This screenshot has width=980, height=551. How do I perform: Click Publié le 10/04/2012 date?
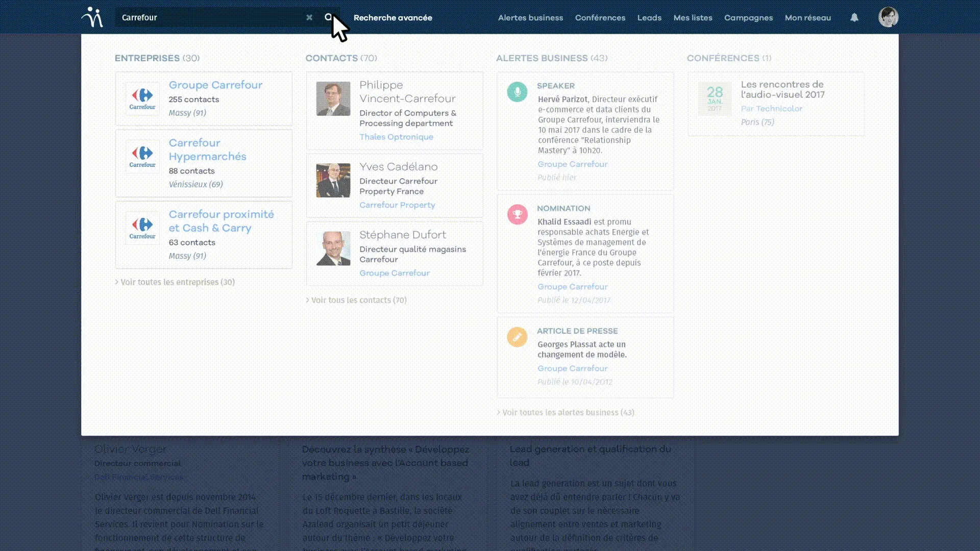[575, 382]
